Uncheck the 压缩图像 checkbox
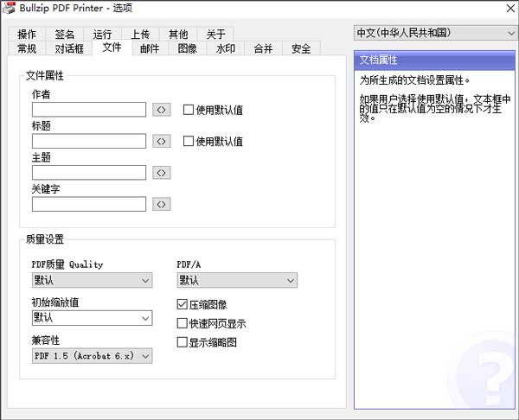 click(182, 304)
